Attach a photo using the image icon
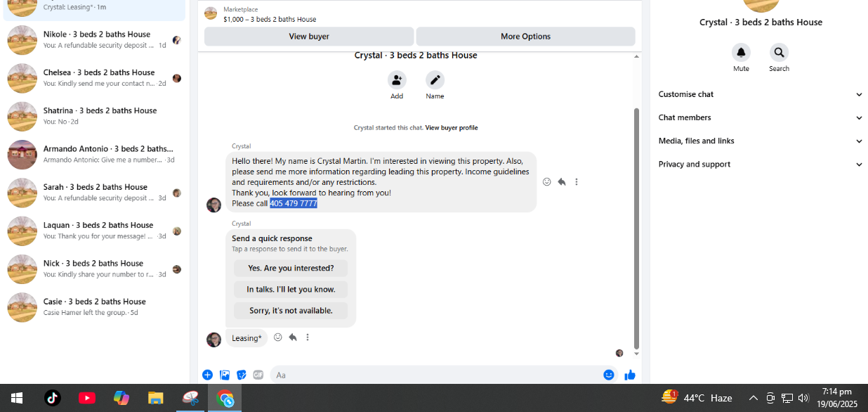Screen dimensions: 868x412 (225, 375)
